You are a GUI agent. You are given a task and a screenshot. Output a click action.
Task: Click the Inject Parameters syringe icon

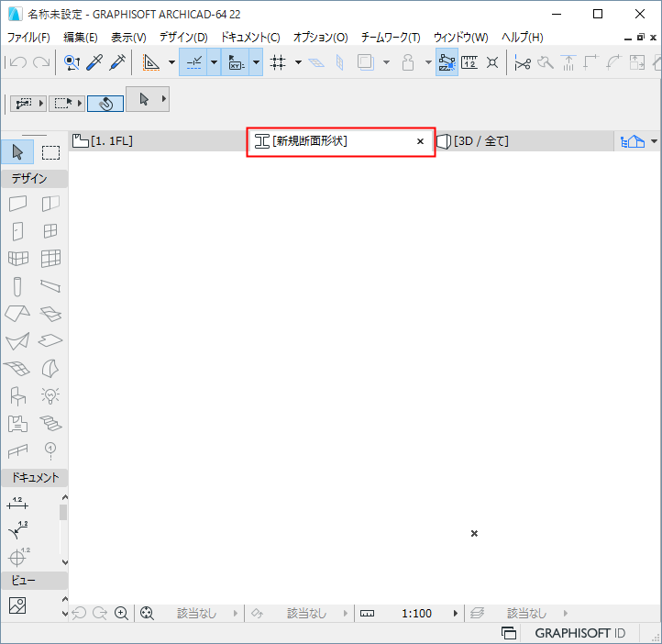(117, 62)
